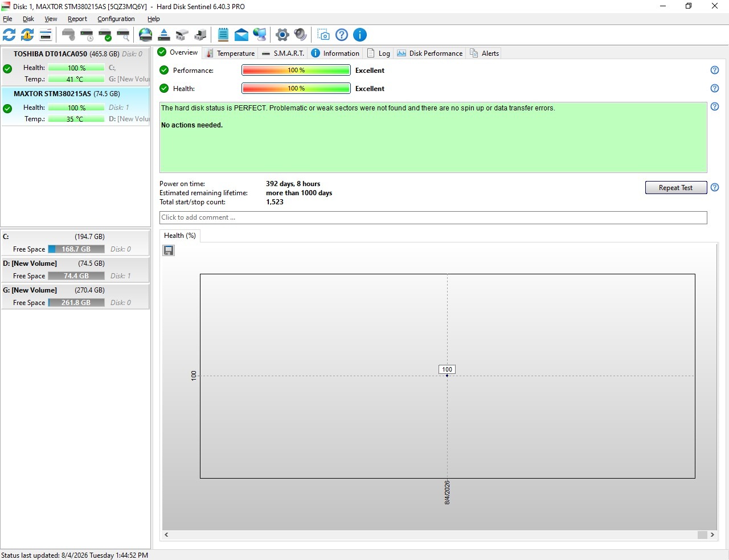Click refresh icon with yellow warning sign
This screenshot has width=729, height=560.
click(27, 35)
